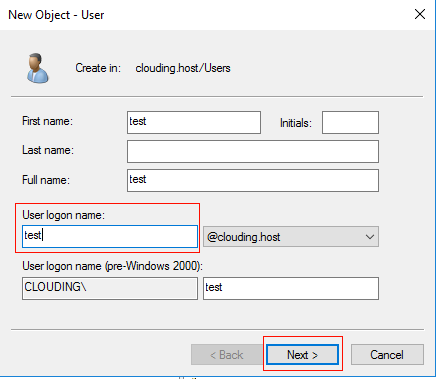Click the "Create in:" label

click(98, 68)
